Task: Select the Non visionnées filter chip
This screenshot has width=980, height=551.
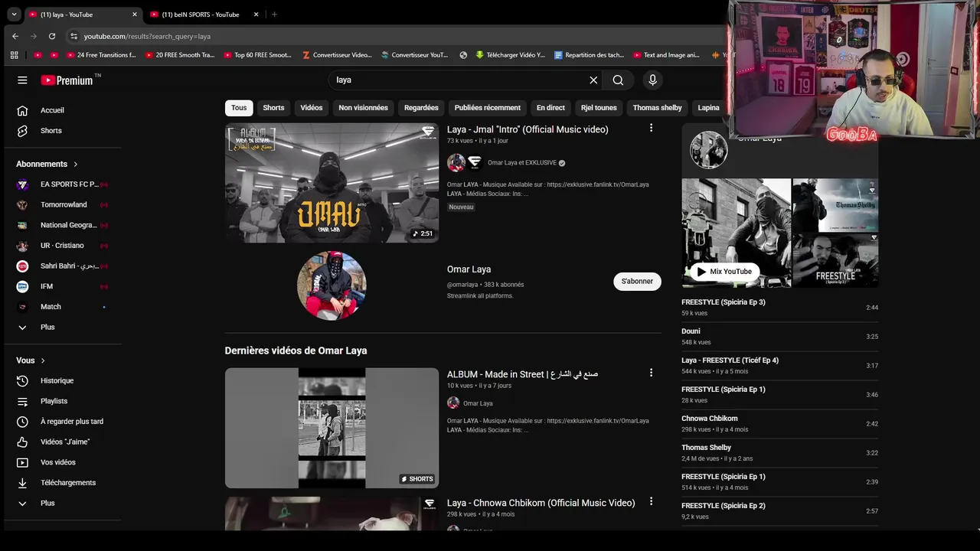Action: point(363,108)
